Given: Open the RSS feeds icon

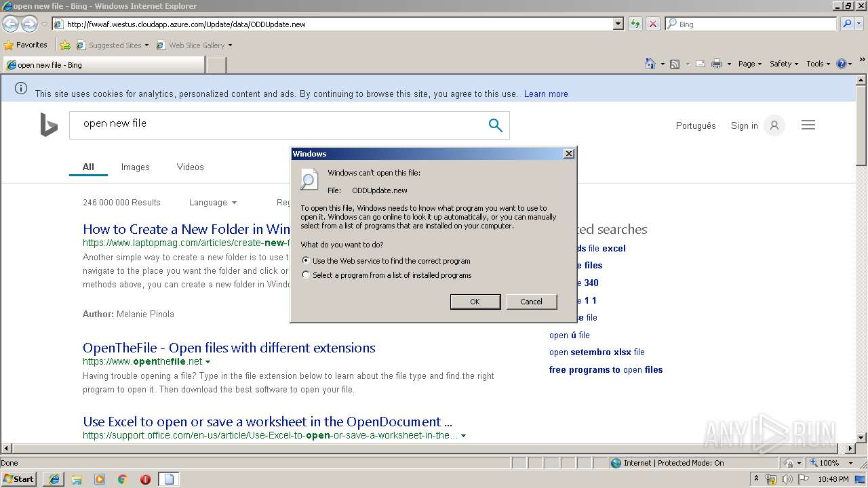Looking at the screenshot, I should [675, 64].
